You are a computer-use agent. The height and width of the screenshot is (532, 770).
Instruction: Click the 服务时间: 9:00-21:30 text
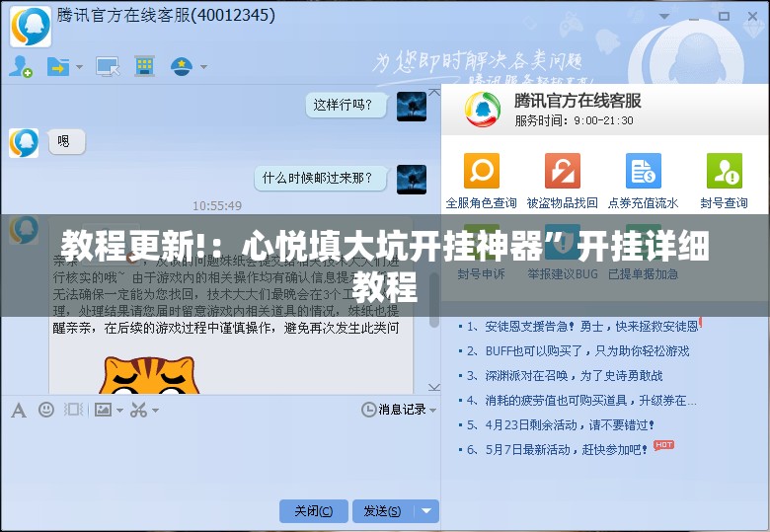click(x=575, y=120)
